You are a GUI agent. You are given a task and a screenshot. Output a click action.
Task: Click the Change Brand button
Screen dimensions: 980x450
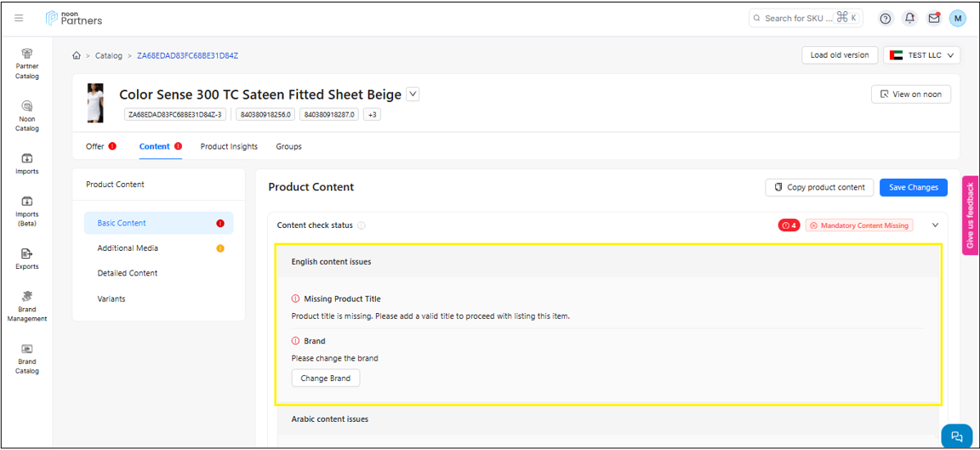coord(326,379)
